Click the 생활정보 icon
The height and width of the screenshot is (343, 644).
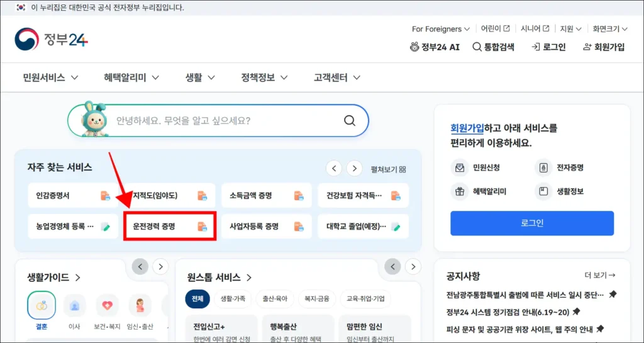[x=543, y=191]
